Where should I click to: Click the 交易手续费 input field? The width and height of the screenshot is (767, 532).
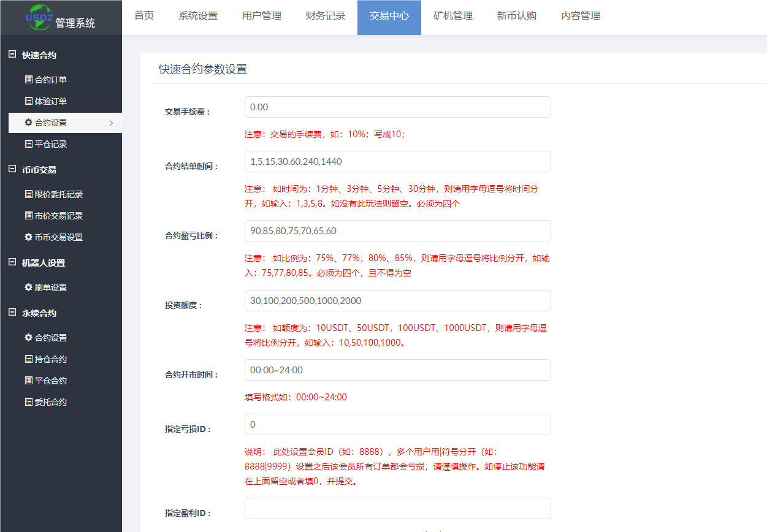(397, 107)
